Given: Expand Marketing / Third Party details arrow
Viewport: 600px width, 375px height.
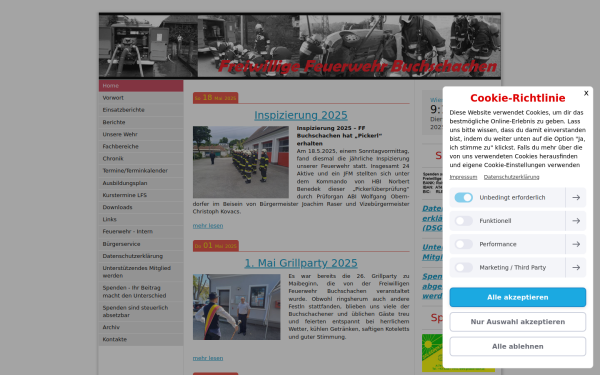Looking at the screenshot, I should [x=576, y=267].
